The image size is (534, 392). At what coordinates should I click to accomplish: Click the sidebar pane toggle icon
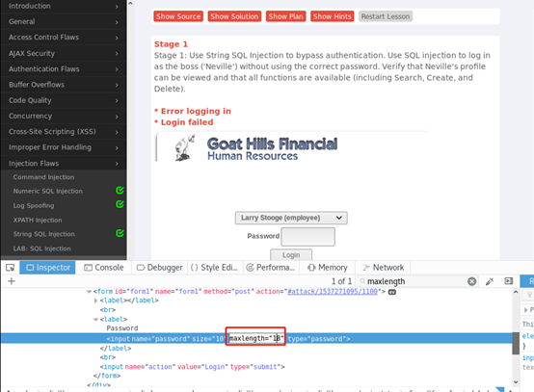[509, 281]
